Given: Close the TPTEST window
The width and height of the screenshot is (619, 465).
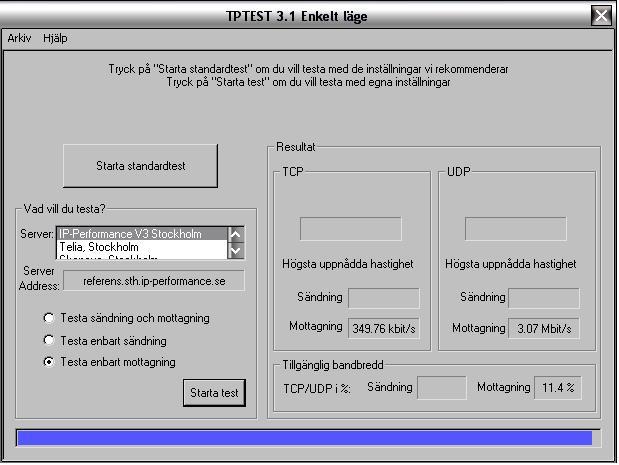Looking at the screenshot, I should click(601, 16).
